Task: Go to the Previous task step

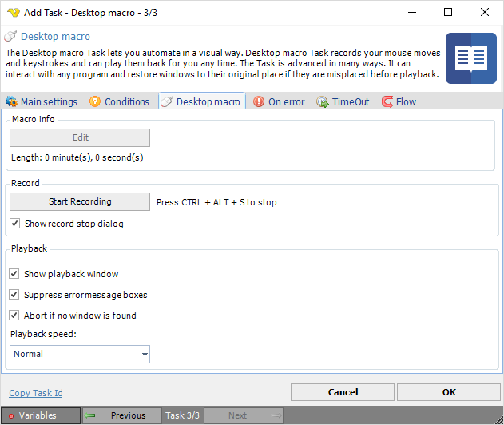Action: click(x=121, y=415)
